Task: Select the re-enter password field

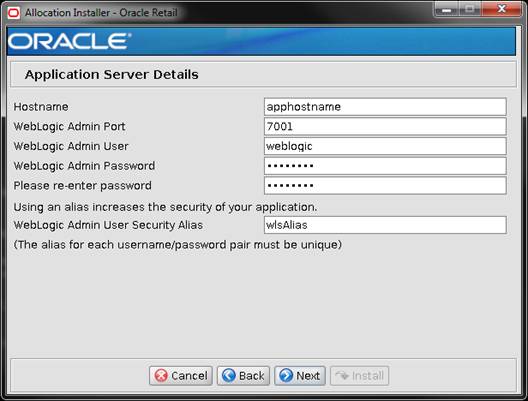Action: pos(385,186)
